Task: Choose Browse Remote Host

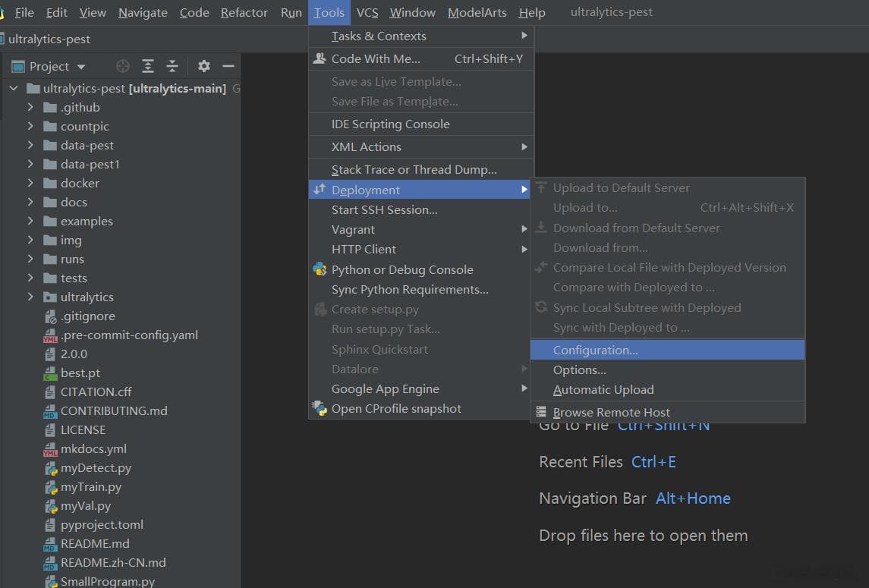Action: pos(667,412)
